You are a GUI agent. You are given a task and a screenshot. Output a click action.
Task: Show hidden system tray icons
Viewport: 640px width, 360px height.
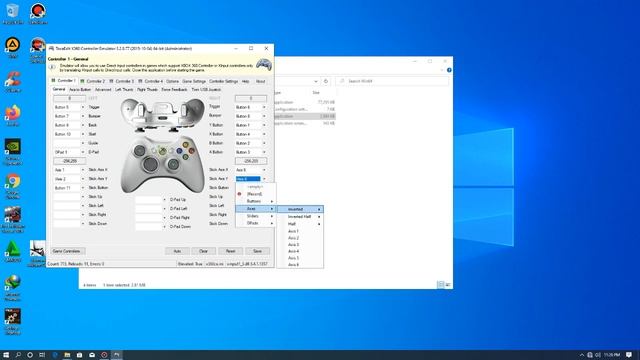click(x=582, y=355)
